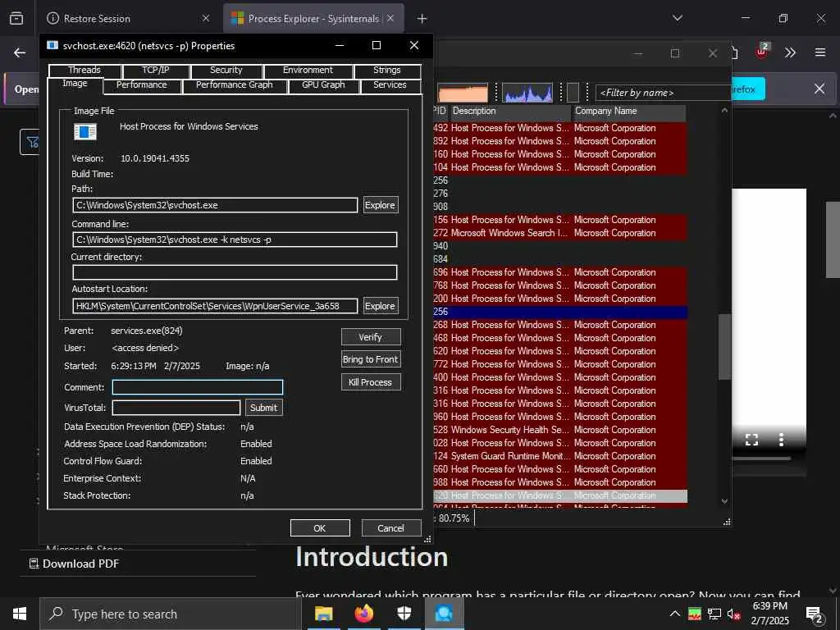Click the Bring to Front button

(370, 359)
